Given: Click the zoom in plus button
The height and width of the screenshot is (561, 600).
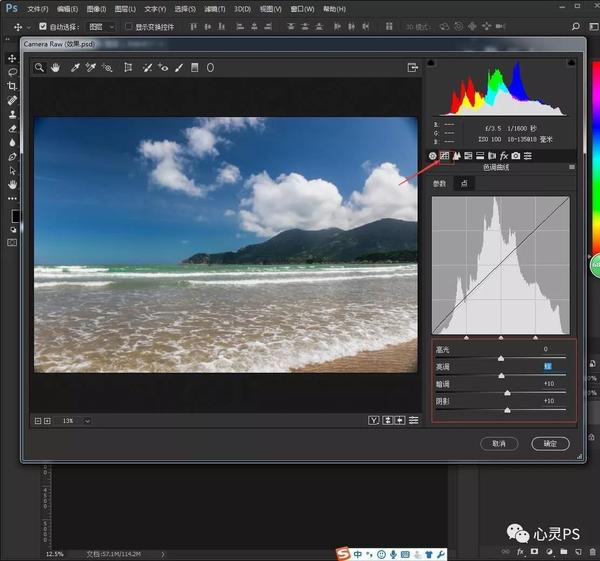Looking at the screenshot, I should tap(47, 421).
